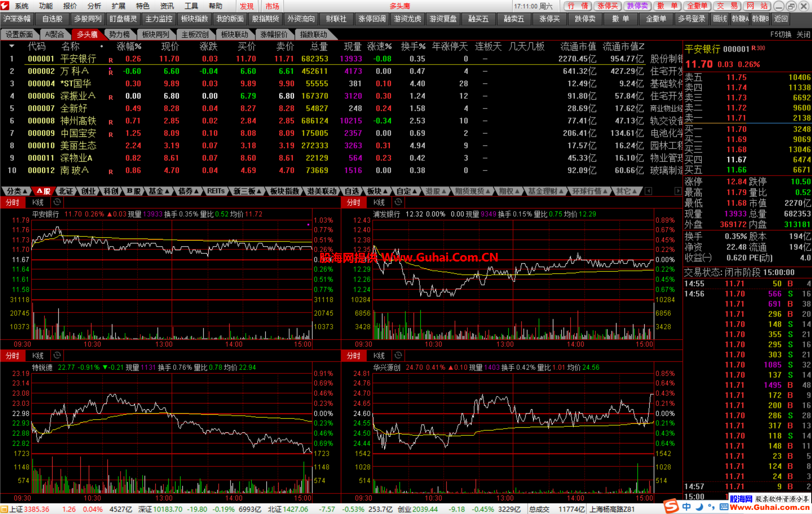Switch 特锐德 chart to K线 view
This screenshot has height=514, width=812.
click(x=38, y=355)
